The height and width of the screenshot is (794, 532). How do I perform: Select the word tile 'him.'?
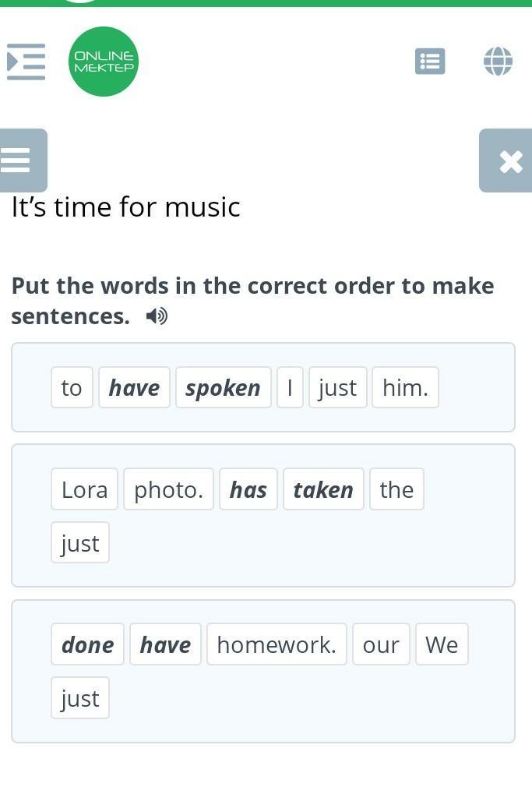[x=405, y=387]
